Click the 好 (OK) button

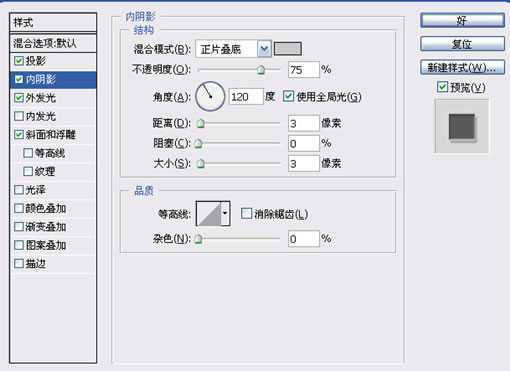[462, 21]
